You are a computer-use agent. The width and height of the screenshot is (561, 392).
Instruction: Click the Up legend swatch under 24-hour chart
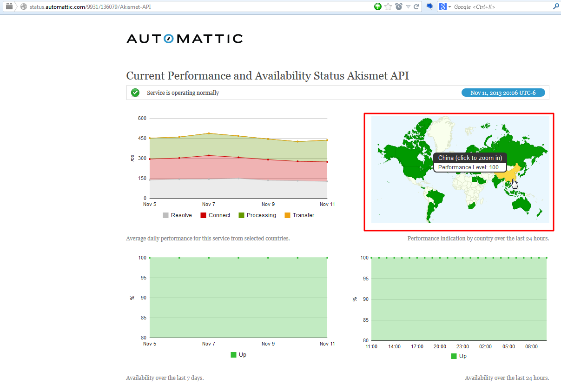[x=454, y=356]
